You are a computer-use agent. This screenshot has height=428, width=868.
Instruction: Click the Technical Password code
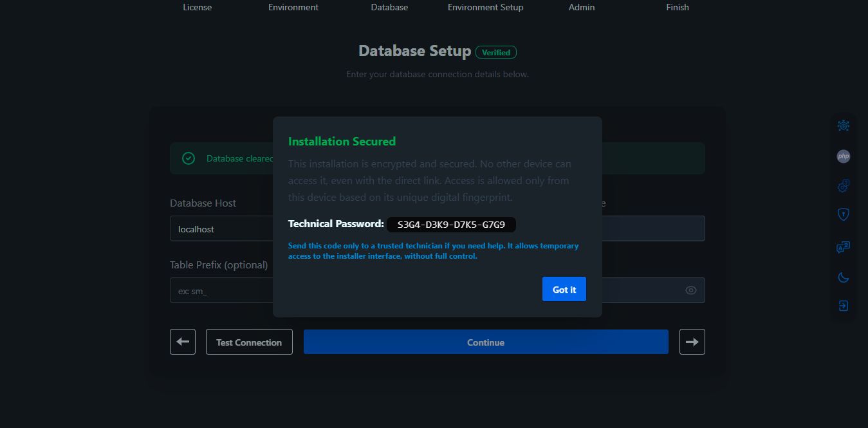451,225
